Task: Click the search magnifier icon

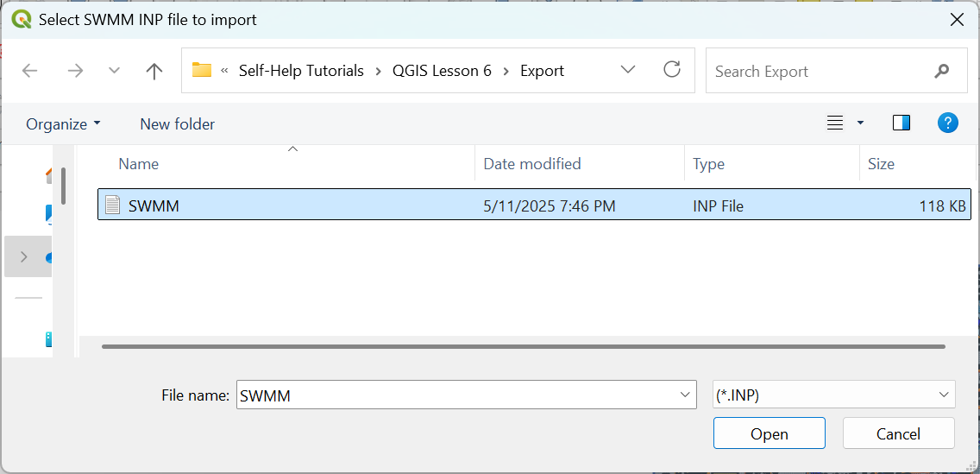Action: 941,72
